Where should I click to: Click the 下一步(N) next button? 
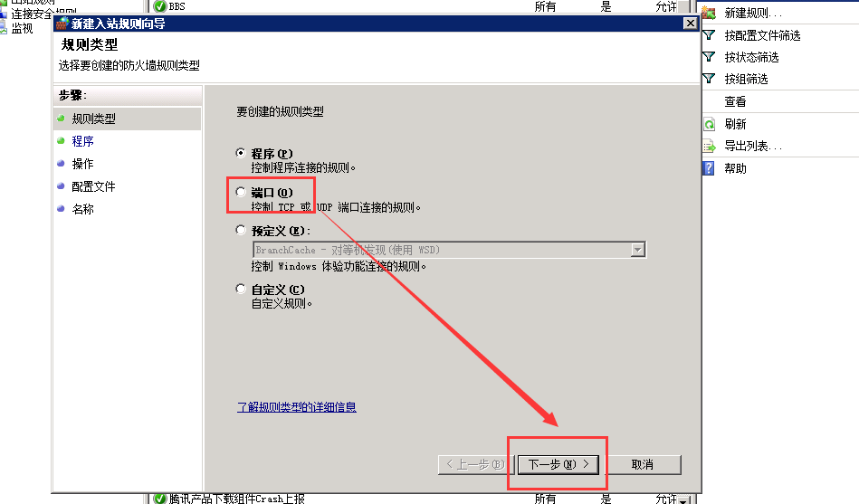pos(558,464)
